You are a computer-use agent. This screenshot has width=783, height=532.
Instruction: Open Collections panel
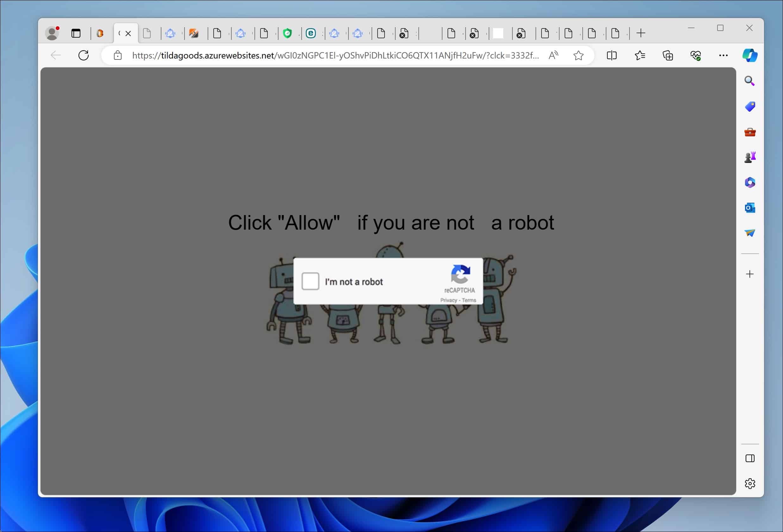tap(667, 55)
